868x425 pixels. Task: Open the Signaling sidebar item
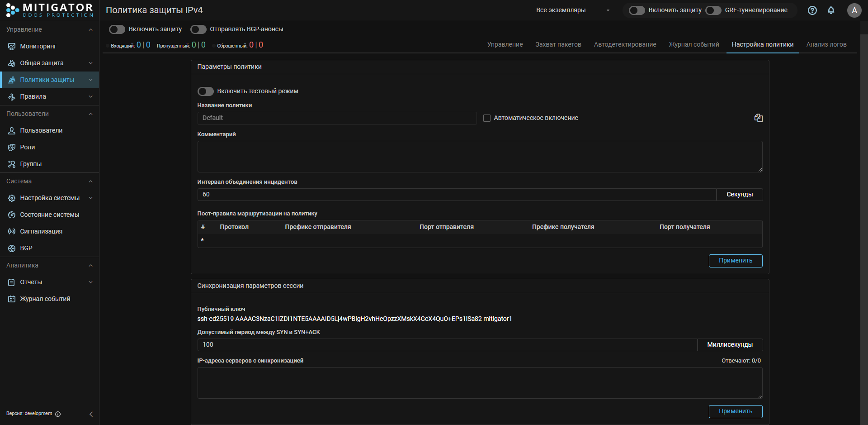click(x=41, y=231)
